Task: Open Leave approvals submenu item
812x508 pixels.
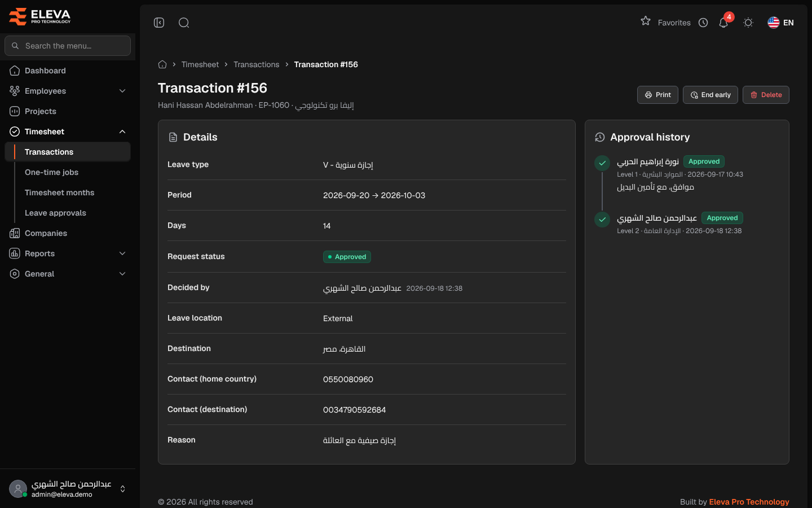Action: pos(72,213)
